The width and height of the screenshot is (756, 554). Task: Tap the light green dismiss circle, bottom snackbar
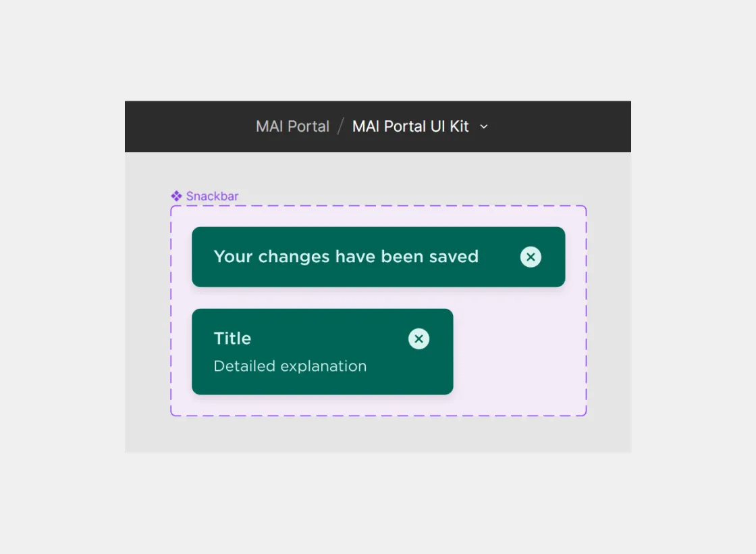coord(418,338)
